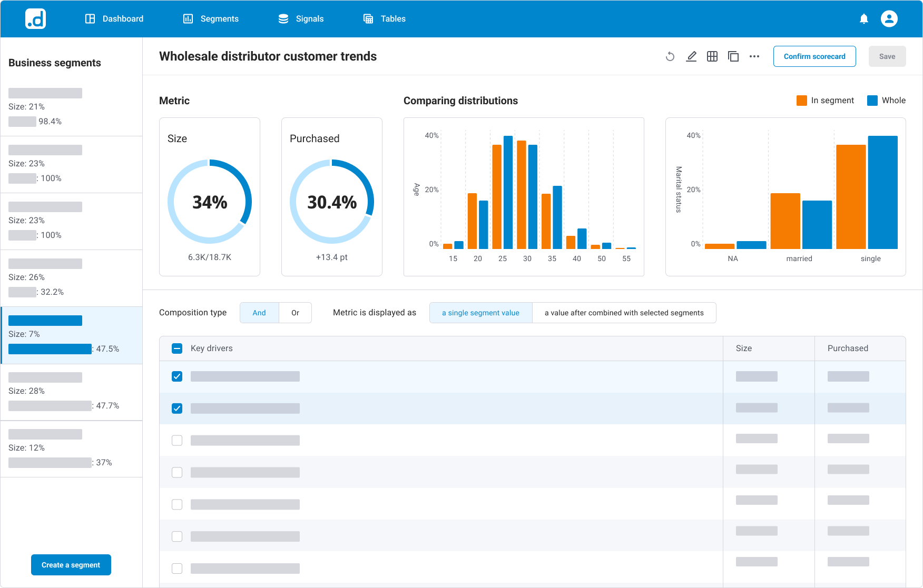This screenshot has width=923, height=588.
Task: Click the Age chart axis label
Action: pyautogui.click(x=416, y=190)
